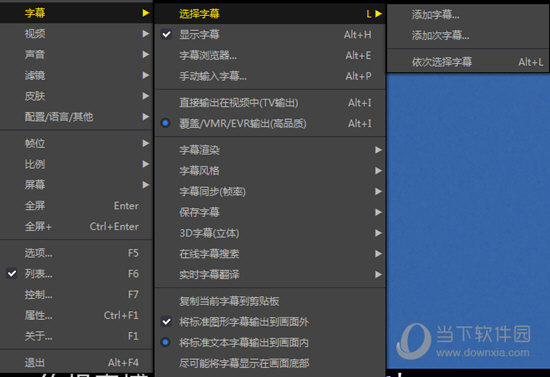This screenshot has height=377, width=550.
Task: Select 直接输出在视频中(TV输出) option
Action: point(270,102)
